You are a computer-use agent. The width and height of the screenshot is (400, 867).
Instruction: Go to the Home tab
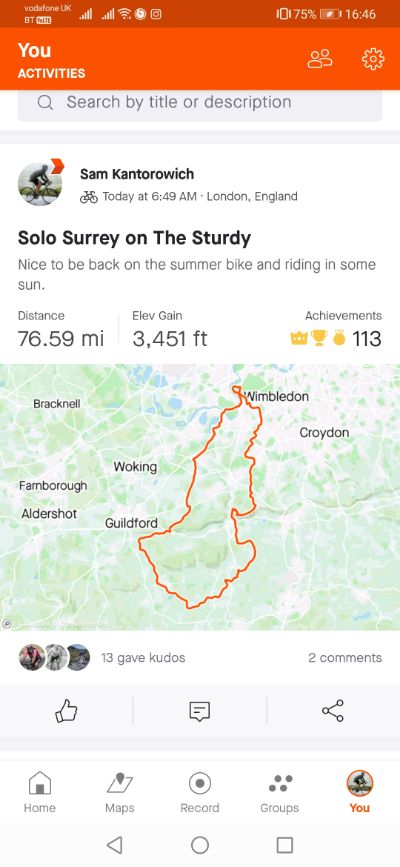[39, 792]
